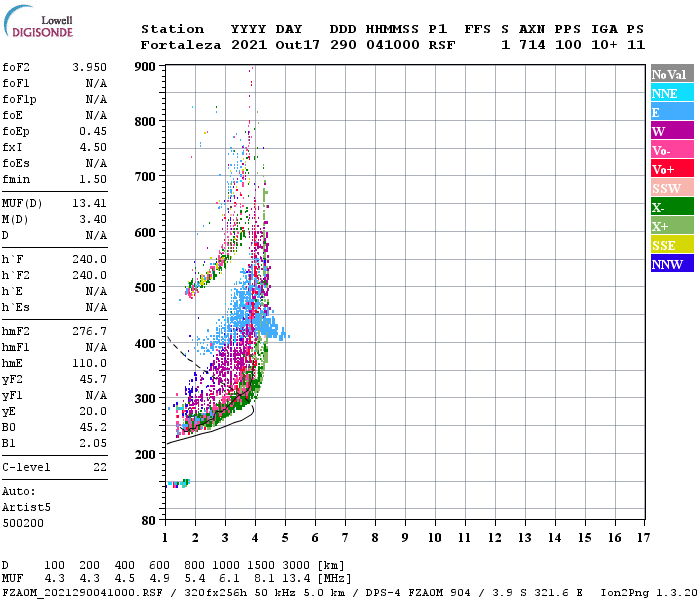Select the W purple legend swatch
The width and height of the screenshot is (700, 600).
(x=672, y=131)
